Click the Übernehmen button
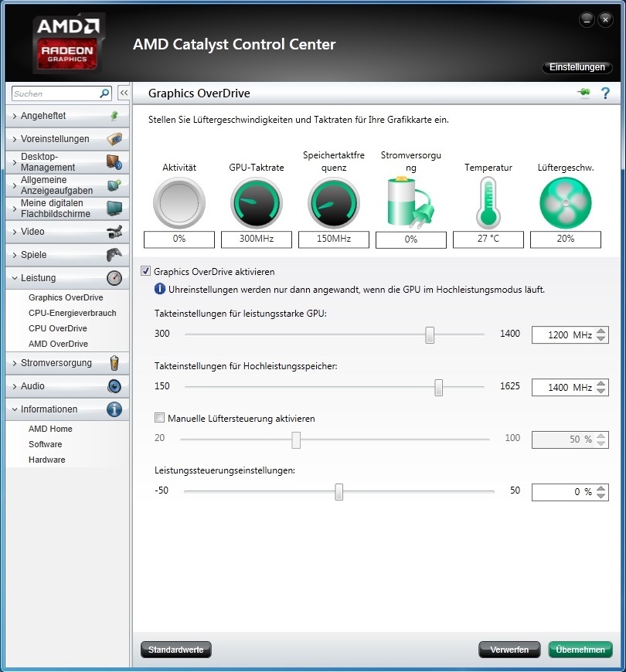 coord(580,650)
